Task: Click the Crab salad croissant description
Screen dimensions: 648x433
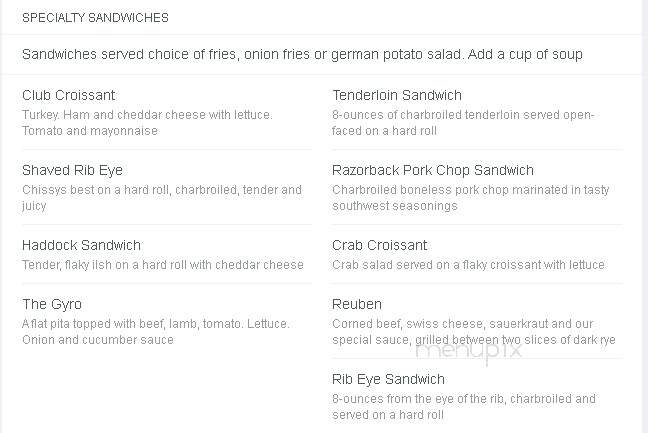Action: tap(468, 265)
